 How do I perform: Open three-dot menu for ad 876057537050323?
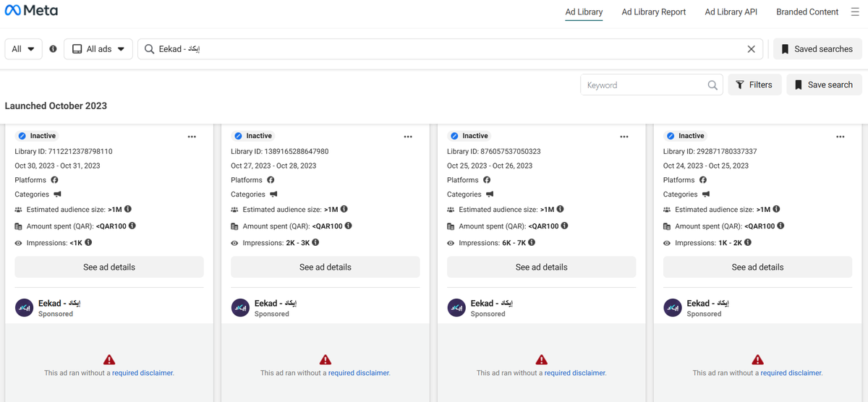[x=624, y=137]
